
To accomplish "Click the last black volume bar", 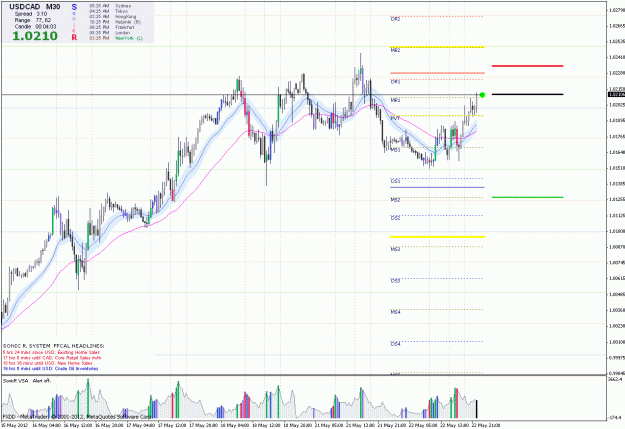I will pyautogui.click(x=476, y=409).
